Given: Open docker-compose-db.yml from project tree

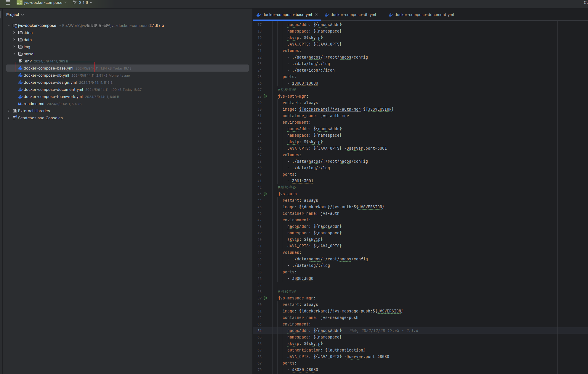Looking at the screenshot, I should pyautogui.click(x=46, y=75).
